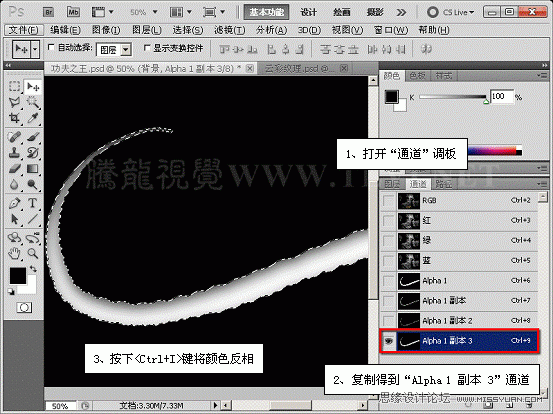Open the 滤镜(T) menu
553x414 pixels.
pyautogui.click(x=230, y=30)
